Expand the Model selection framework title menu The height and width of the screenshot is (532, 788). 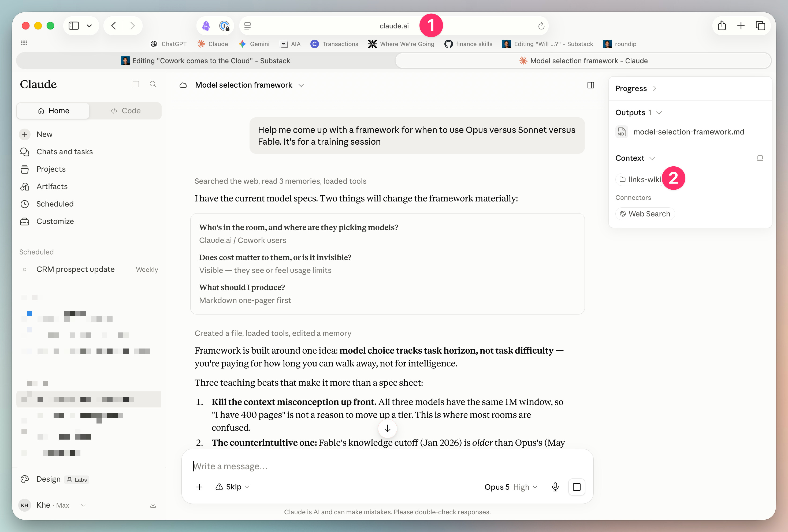[250, 85]
